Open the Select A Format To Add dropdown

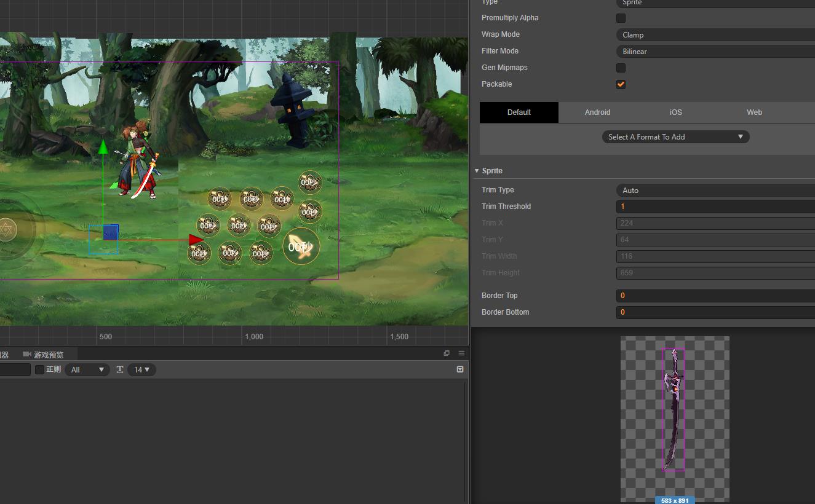pyautogui.click(x=675, y=137)
